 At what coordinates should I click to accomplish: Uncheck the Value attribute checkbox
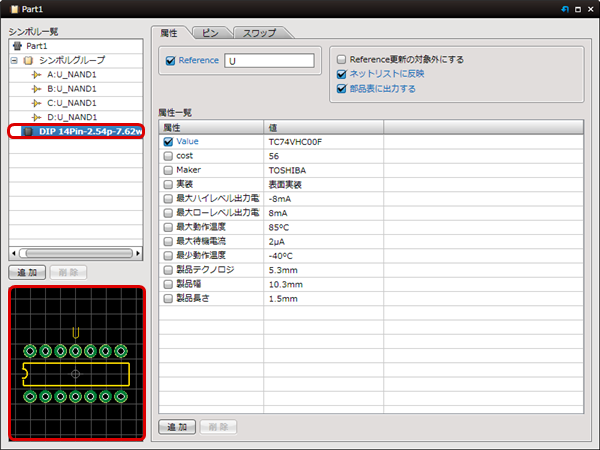click(x=168, y=142)
